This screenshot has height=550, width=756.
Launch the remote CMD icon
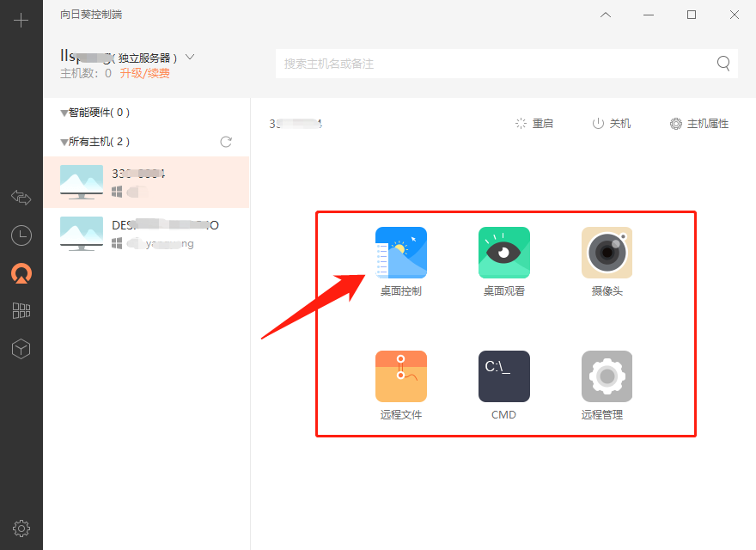(503, 376)
